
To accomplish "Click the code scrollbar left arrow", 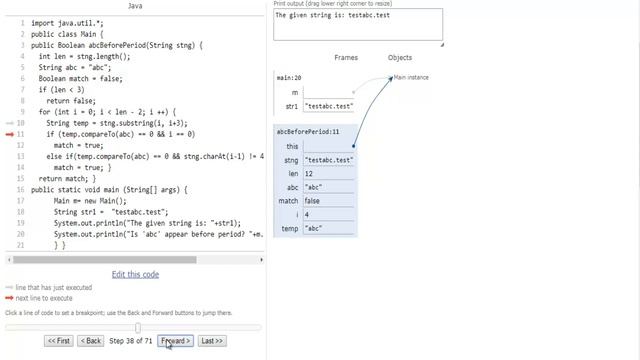I will [9, 260].
